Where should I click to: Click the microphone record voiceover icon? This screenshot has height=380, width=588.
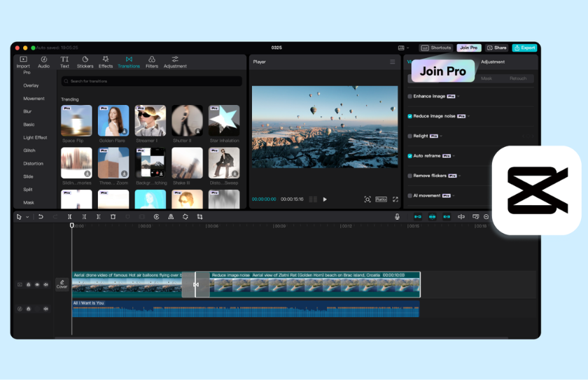tap(397, 217)
